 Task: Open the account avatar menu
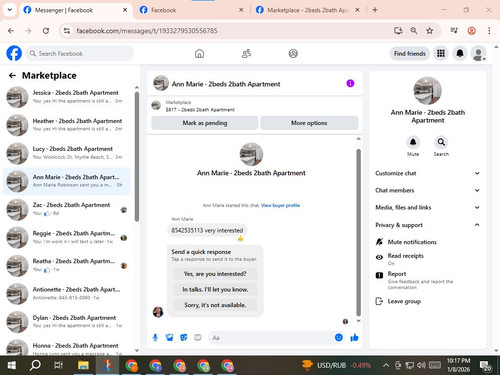point(479,54)
